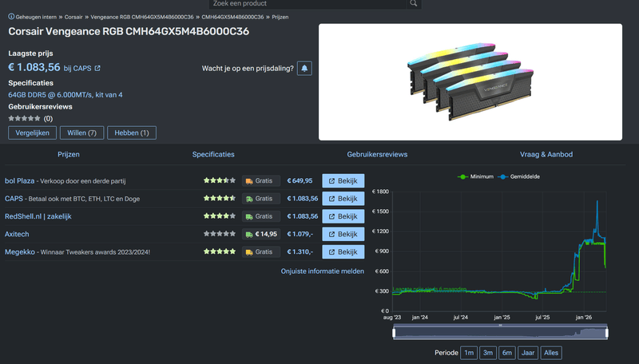Click the € 1.083,56 lowest price heading

click(34, 67)
